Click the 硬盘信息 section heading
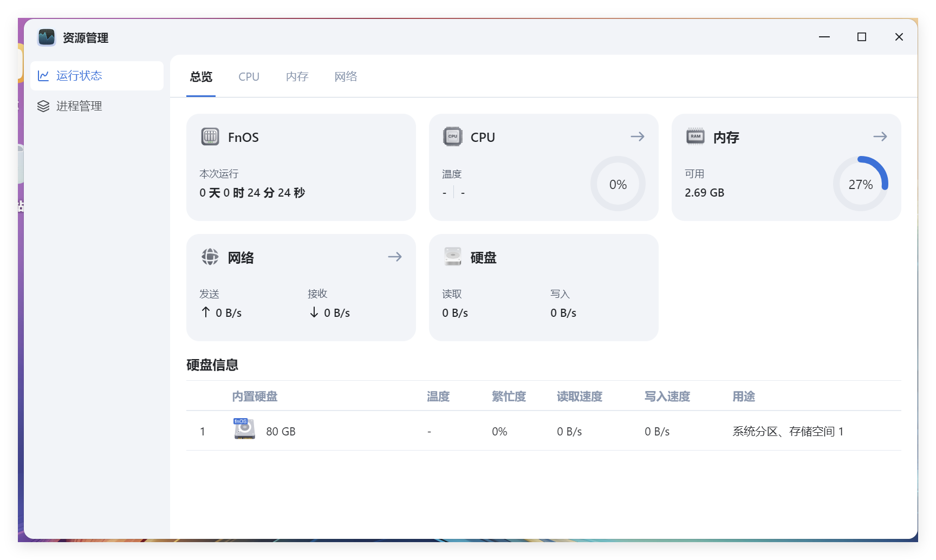Viewport: 936px width, 560px height. (212, 365)
